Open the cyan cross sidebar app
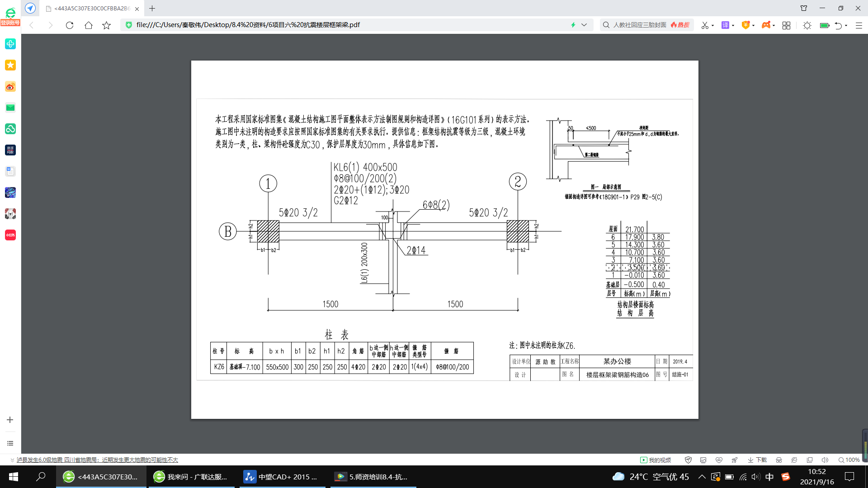Screen dimensions: 868x488 [x=10, y=44]
